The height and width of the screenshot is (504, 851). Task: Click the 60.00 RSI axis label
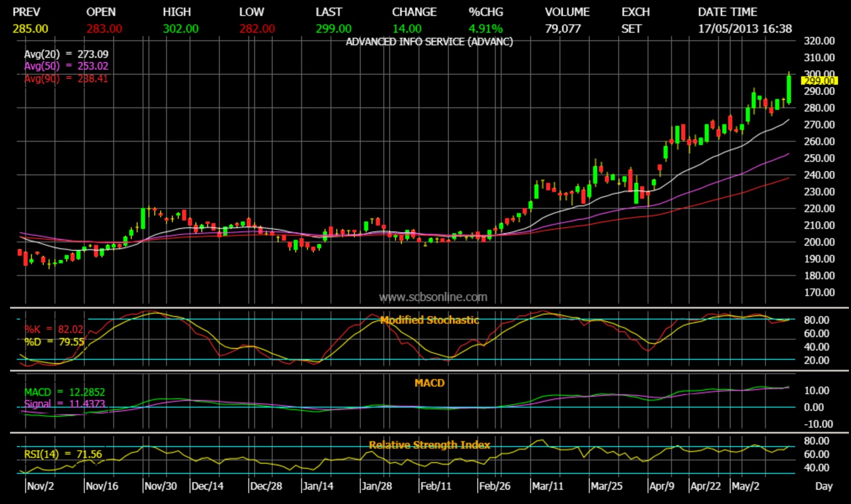[816, 455]
